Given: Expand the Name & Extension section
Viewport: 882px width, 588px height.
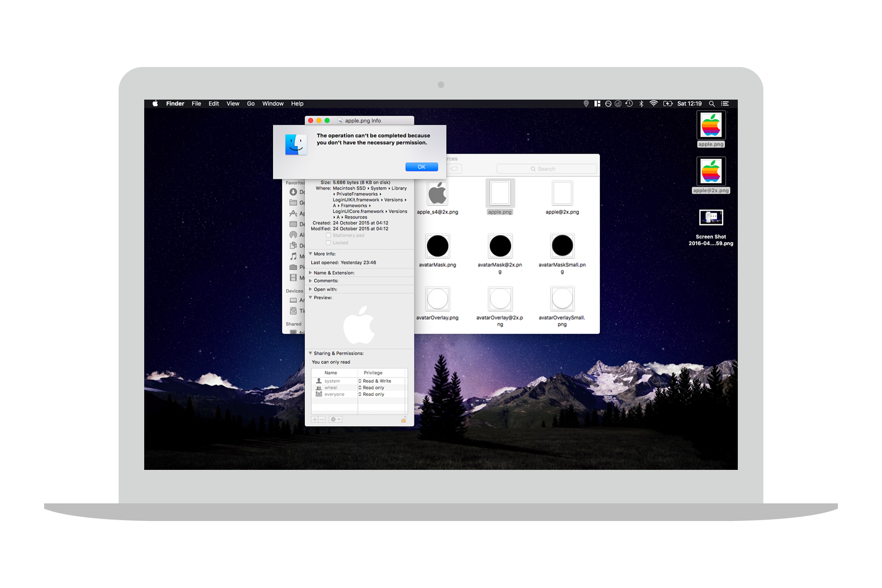Looking at the screenshot, I should click(310, 273).
